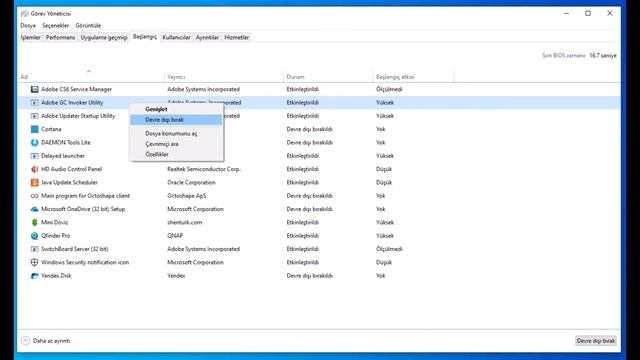Click the 16.7 saniye BIOS time value
The height and width of the screenshot is (360, 640).
pos(603,56)
